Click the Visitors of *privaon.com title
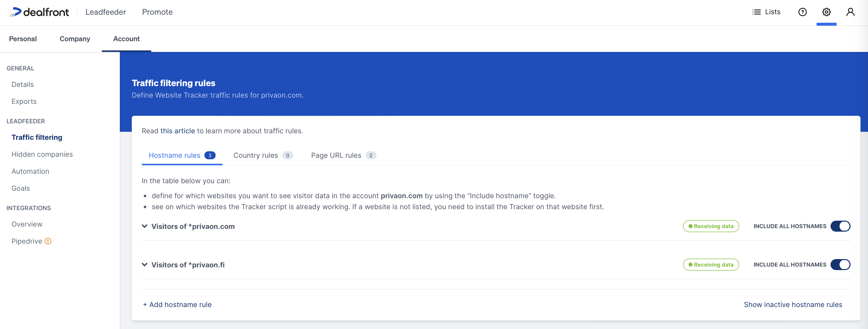Viewport: 868px width, 329px height. point(193,226)
